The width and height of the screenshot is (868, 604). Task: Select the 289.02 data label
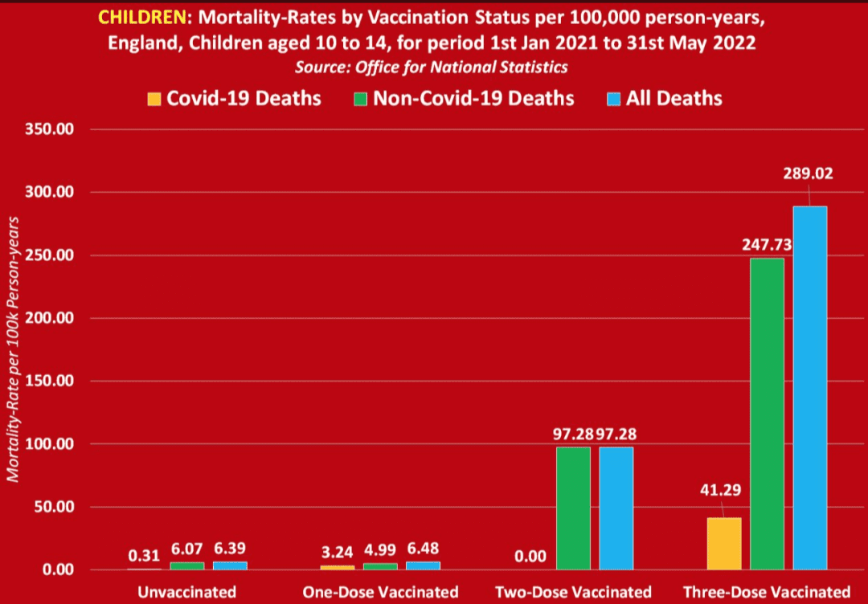pos(809,173)
